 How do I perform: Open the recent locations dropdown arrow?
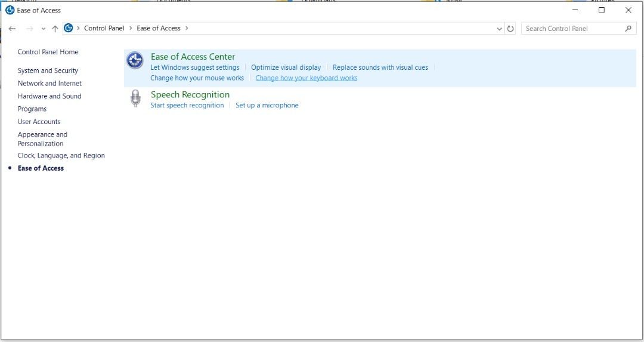click(43, 29)
